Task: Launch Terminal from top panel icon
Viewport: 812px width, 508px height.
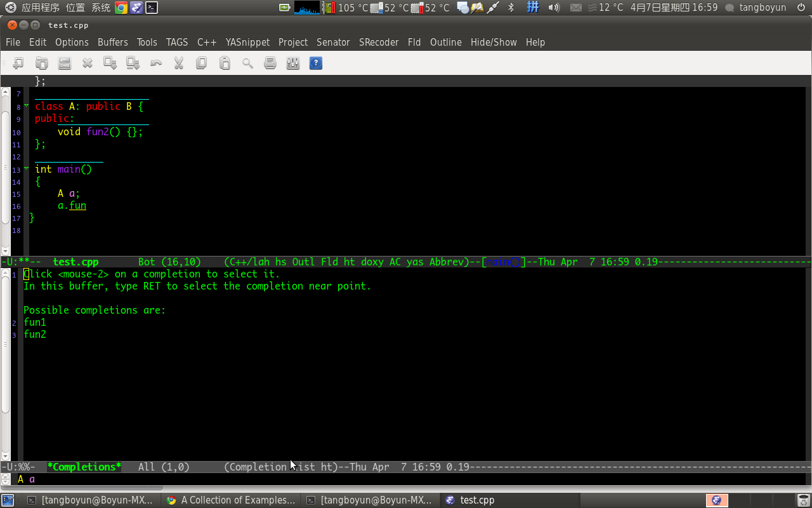Action: point(152,8)
